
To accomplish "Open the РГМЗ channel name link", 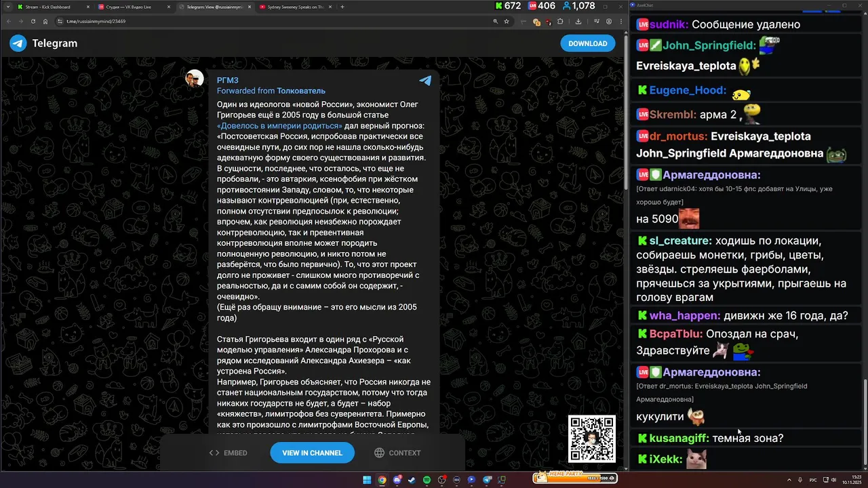I will pos(227,80).
